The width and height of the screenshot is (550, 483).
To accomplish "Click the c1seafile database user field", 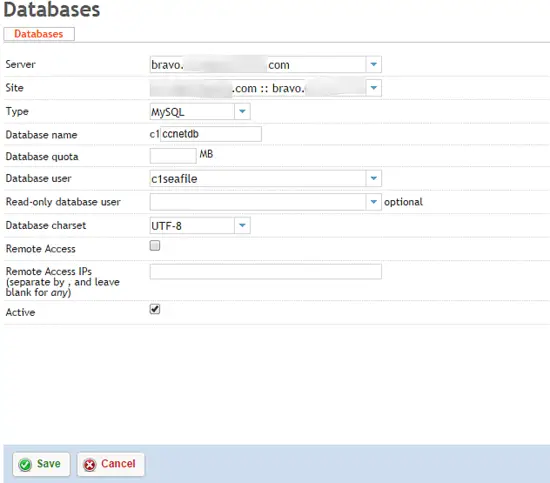I will 258,179.
